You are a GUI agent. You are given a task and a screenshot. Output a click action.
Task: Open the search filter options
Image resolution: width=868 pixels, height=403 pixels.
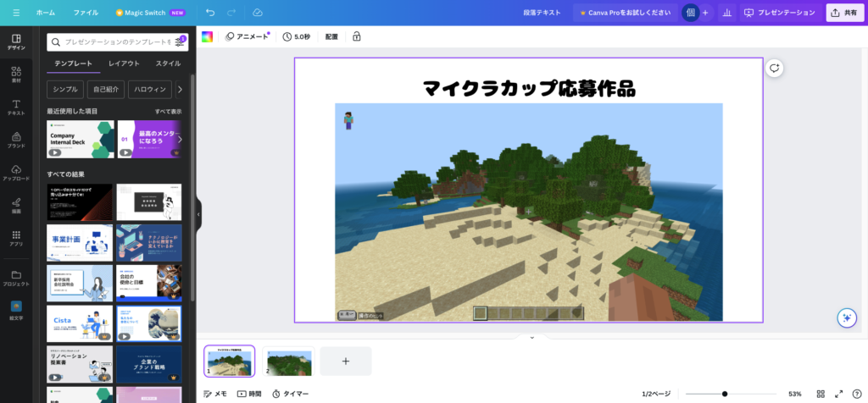(x=180, y=41)
